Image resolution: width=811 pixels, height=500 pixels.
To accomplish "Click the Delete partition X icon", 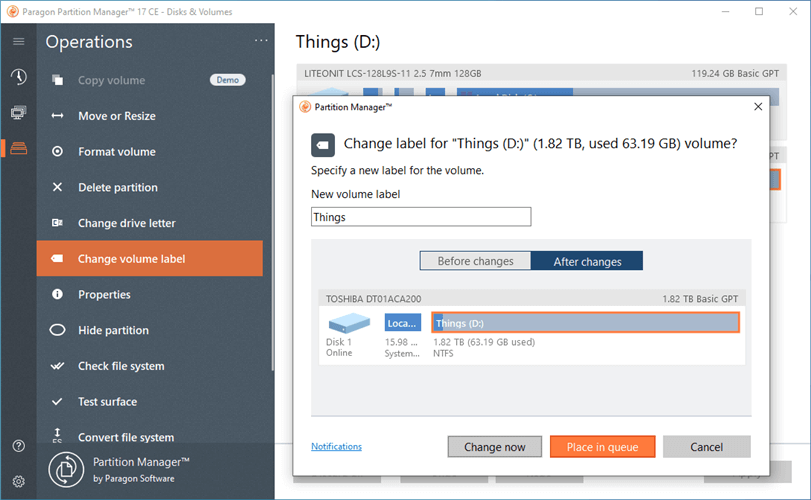I will pos(57,187).
